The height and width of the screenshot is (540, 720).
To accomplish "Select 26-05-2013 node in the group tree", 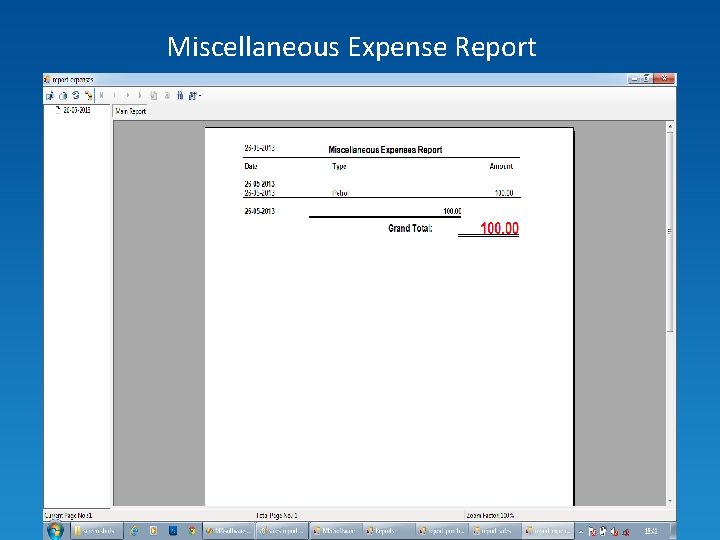I will click(x=76, y=110).
